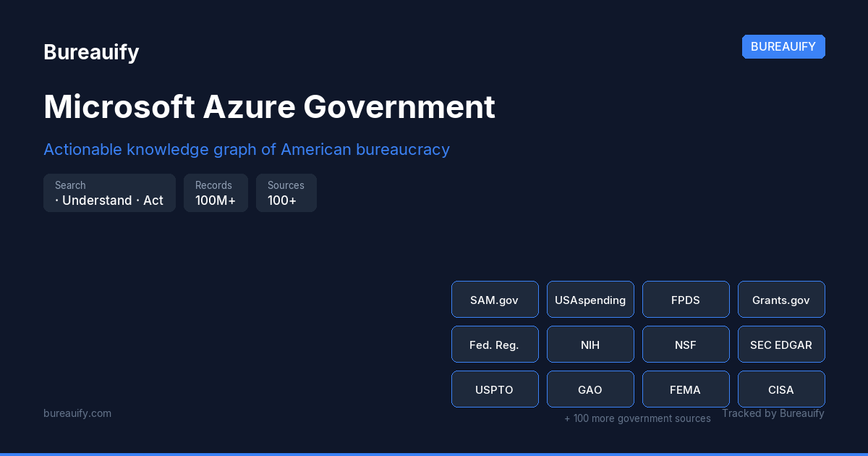Select the USAspending source tile
Viewport: 868px width, 456px height.
coord(590,300)
